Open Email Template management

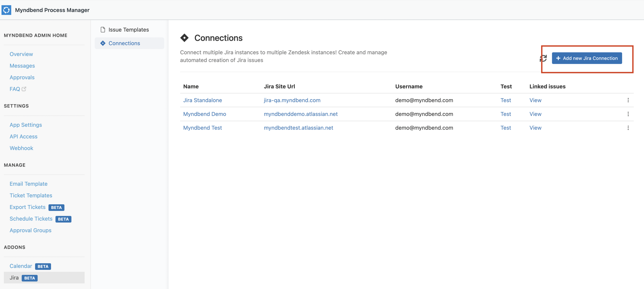(x=29, y=184)
